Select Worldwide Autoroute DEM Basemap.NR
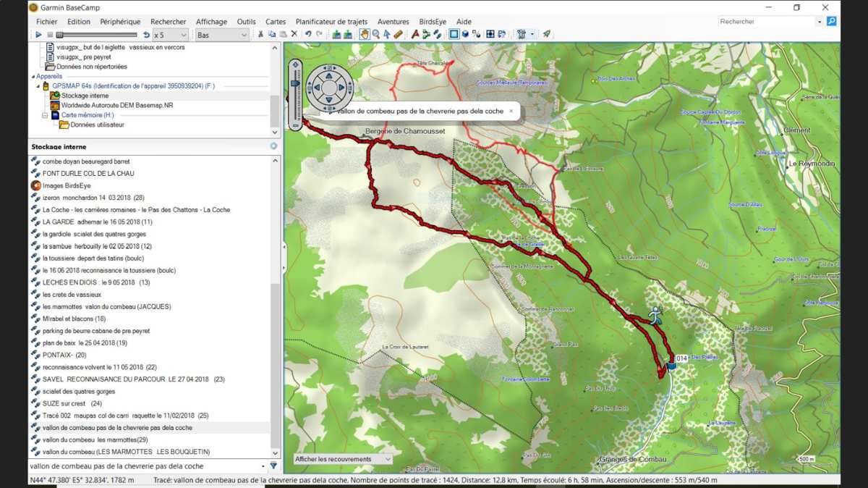Viewport: 868px width, 488px height. pyautogui.click(x=116, y=105)
